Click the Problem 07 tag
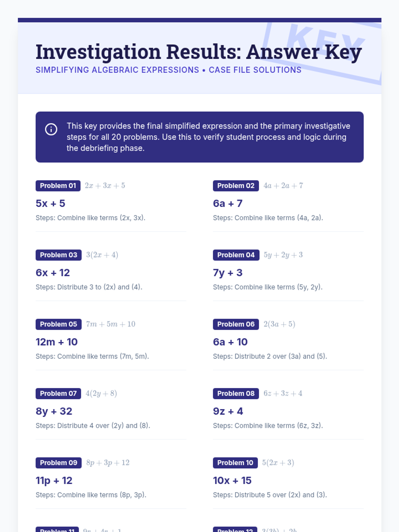The width and height of the screenshot is (399, 532). pyautogui.click(x=58, y=394)
